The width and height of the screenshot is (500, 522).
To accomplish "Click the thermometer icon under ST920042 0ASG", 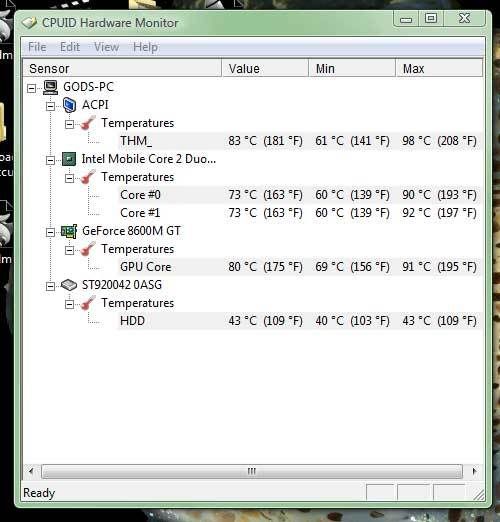I will [x=88, y=303].
